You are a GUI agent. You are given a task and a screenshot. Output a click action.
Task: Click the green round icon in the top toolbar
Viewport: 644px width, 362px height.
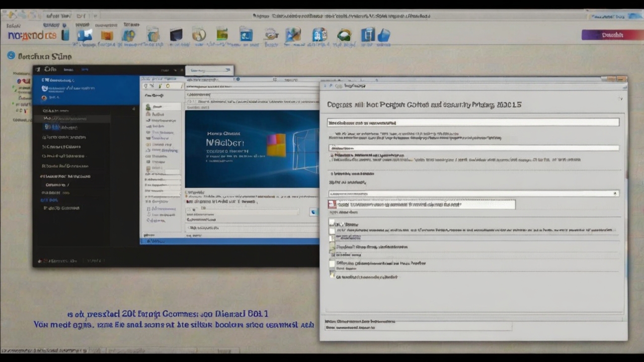pyautogui.click(x=345, y=35)
